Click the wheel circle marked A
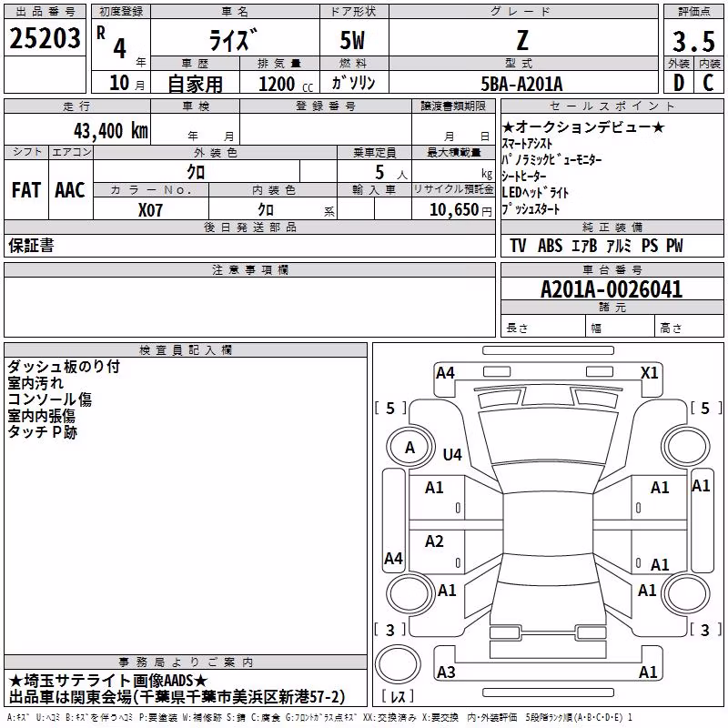Viewport: 728px width, 728px height. coord(409,448)
